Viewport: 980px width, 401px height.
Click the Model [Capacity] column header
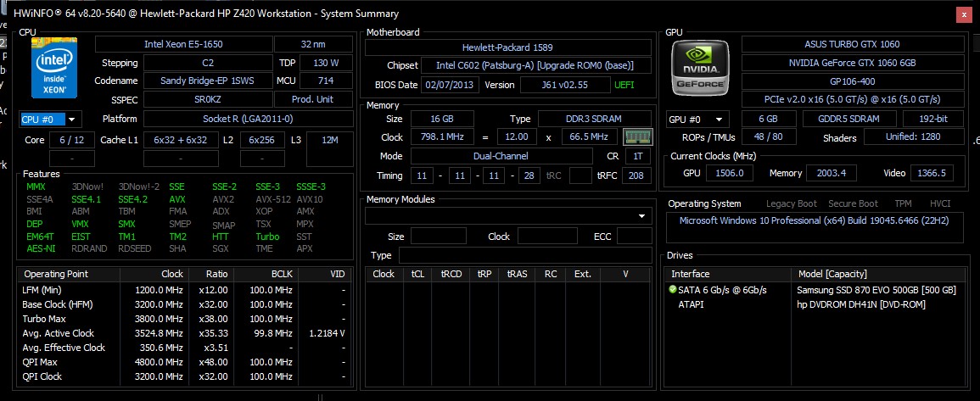[878, 274]
